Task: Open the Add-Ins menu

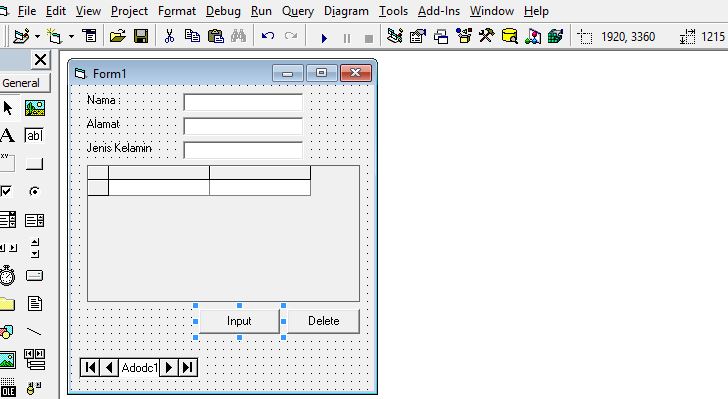Action: coord(438,11)
